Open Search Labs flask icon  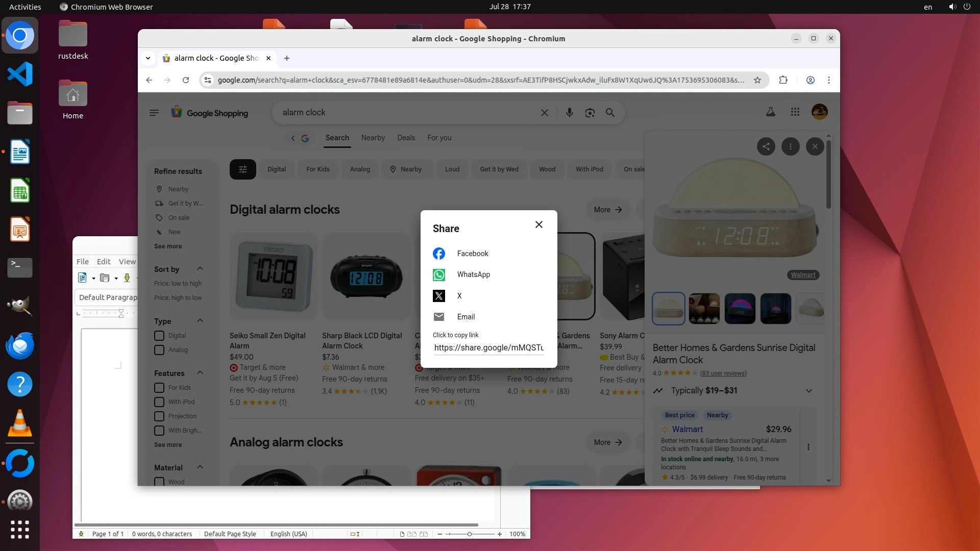(771, 112)
